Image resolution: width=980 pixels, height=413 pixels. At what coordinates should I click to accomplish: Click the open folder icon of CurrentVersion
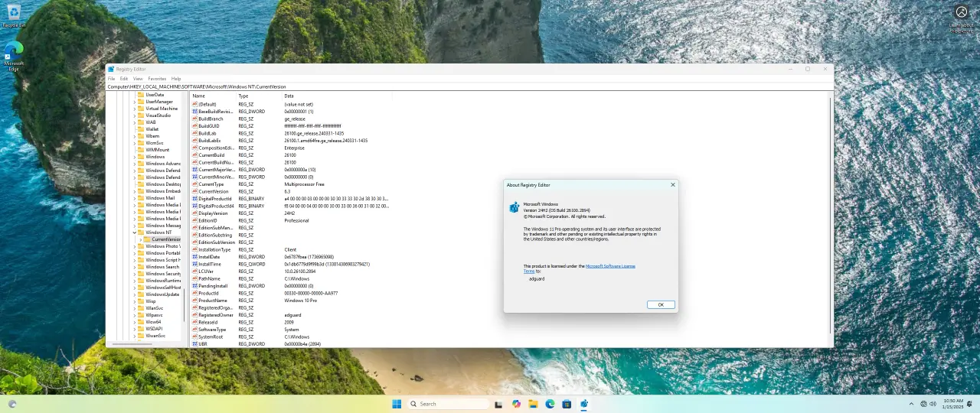coord(148,239)
